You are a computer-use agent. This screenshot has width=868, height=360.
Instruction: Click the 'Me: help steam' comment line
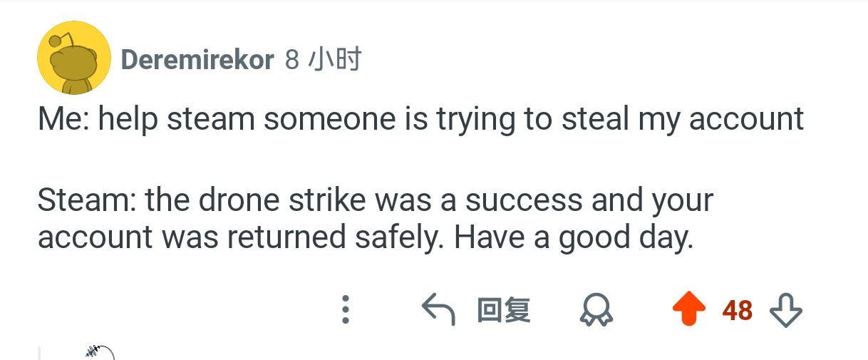420,119
